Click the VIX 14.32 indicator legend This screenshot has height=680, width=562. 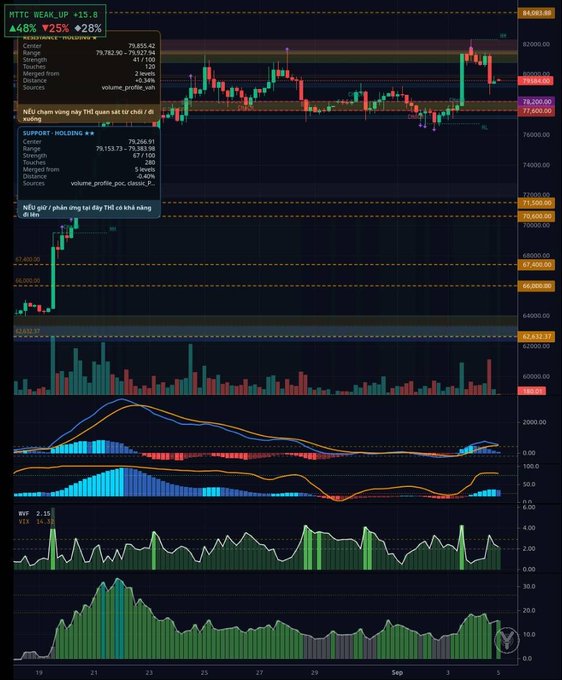pyautogui.click(x=36, y=521)
